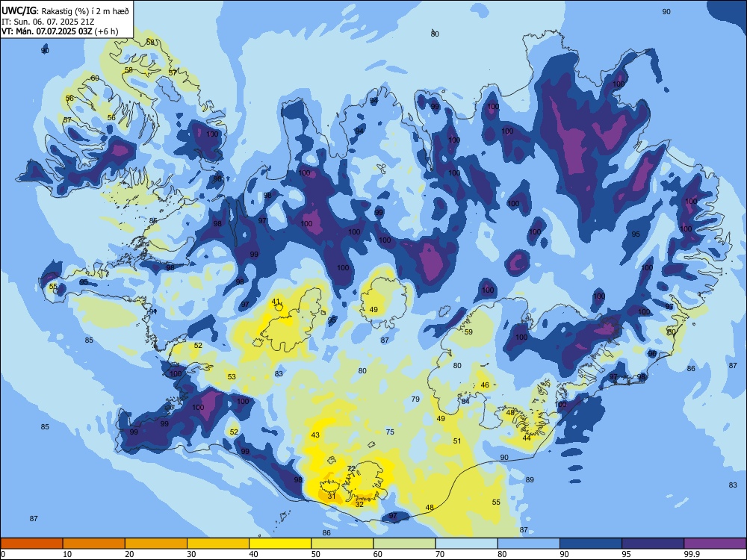The width and height of the screenshot is (747, 560).
Task: Click the 20–30 legend color segment
Action: (x=156, y=544)
